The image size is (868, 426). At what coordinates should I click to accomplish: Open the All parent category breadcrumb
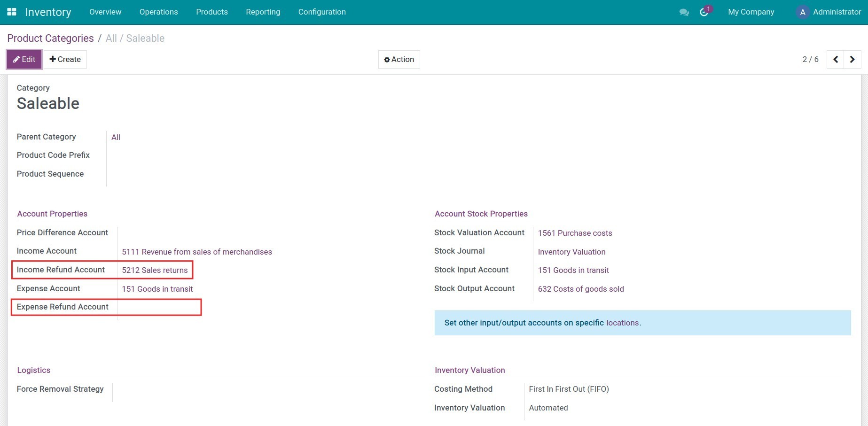tap(111, 38)
